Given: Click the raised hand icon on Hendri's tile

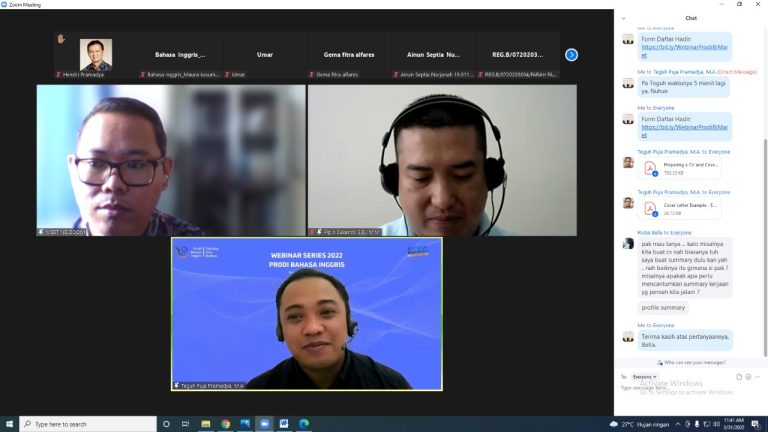Looking at the screenshot, I should [61, 39].
